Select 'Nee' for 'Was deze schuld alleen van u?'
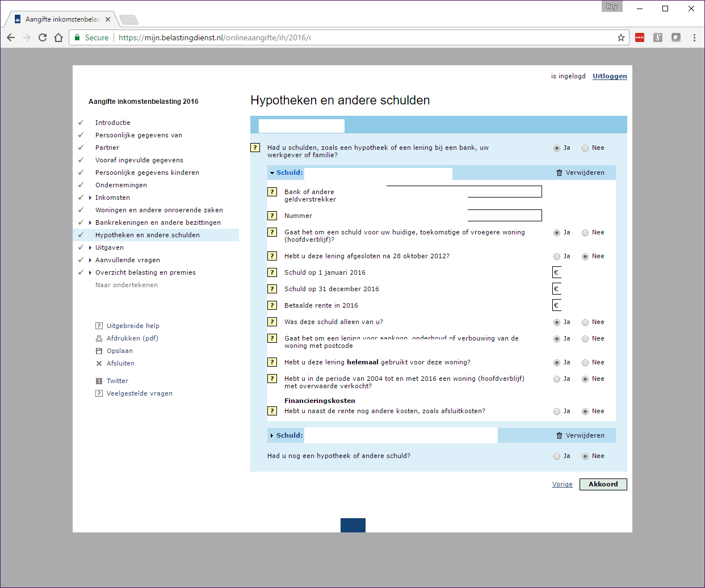The width and height of the screenshot is (705, 588). (585, 322)
